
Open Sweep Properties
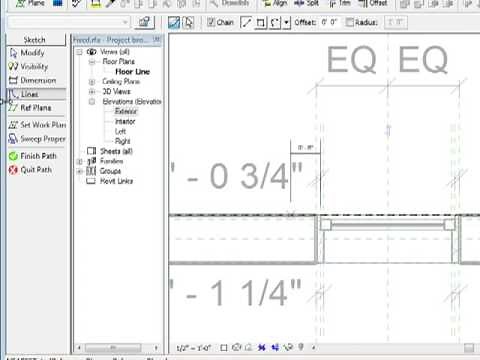coord(37,139)
